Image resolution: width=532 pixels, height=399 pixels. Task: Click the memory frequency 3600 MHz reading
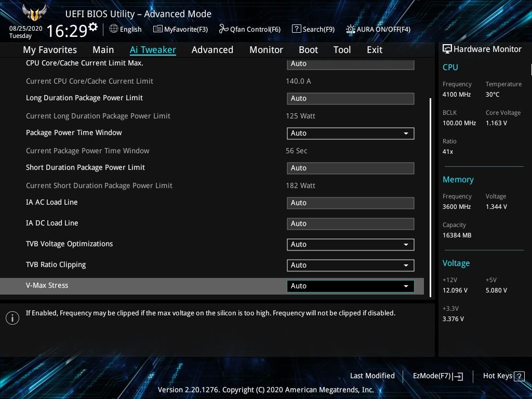(456, 207)
